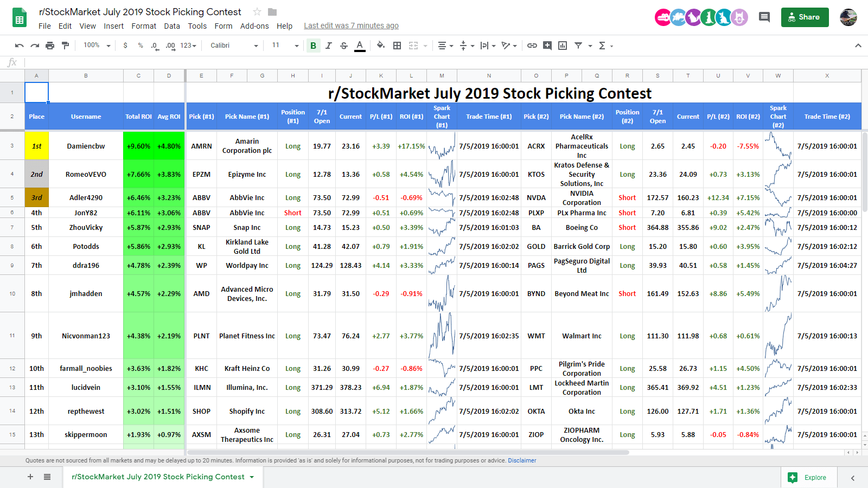Open the Functions (sigma) icon
The height and width of the screenshot is (488, 868).
click(602, 46)
